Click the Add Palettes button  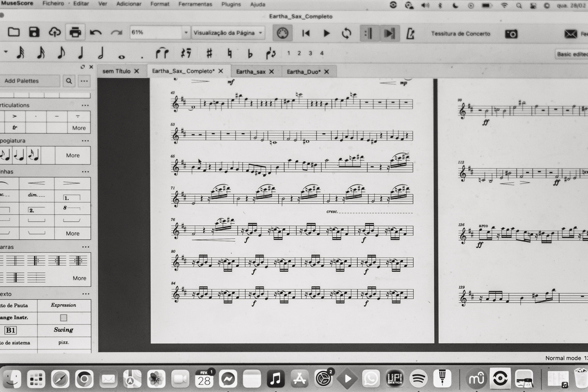click(x=29, y=81)
